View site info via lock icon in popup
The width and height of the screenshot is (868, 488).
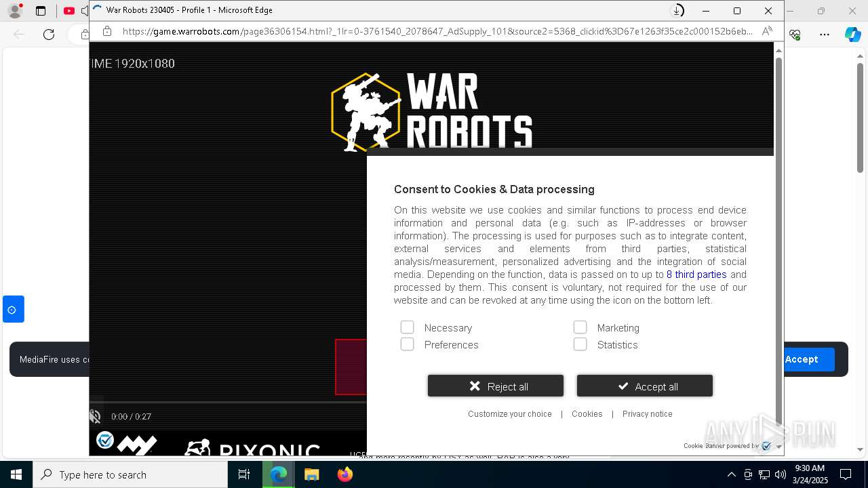[x=107, y=31]
